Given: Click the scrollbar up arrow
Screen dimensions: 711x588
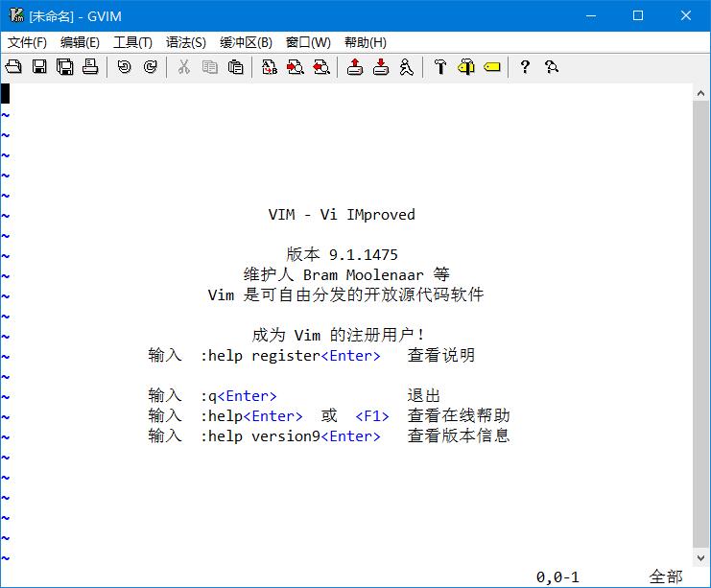Looking at the screenshot, I should pyautogui.click(x=700, y=93).
